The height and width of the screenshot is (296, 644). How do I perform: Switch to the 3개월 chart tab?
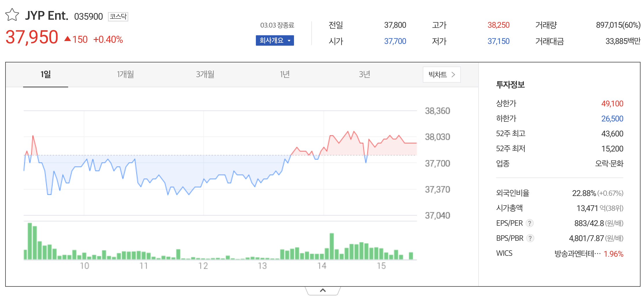point(205,75)
